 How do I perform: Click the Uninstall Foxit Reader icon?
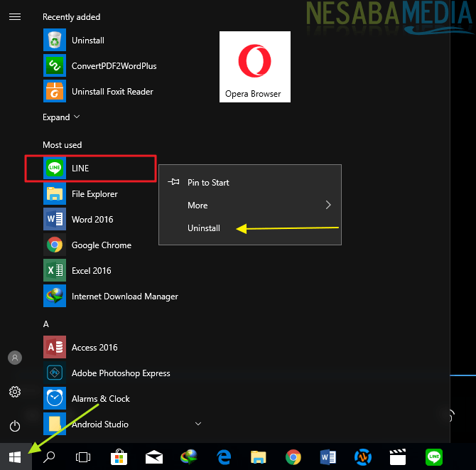(55, 91)
